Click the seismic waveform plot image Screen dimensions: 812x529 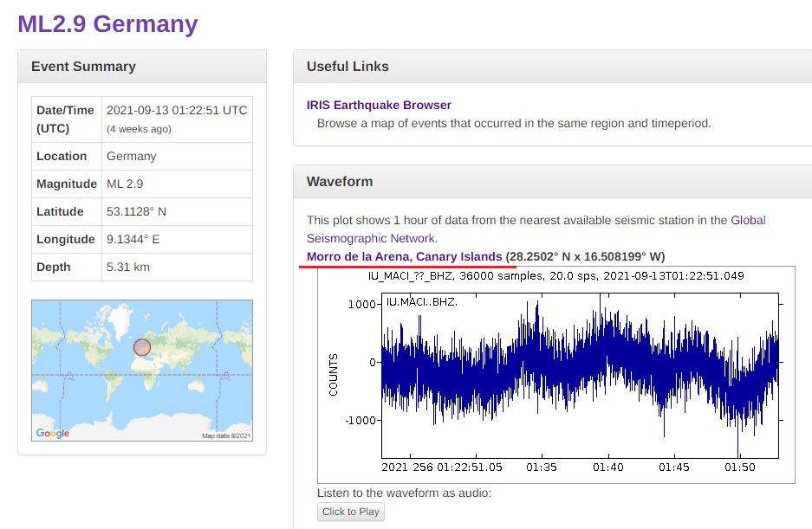[556, 375]
